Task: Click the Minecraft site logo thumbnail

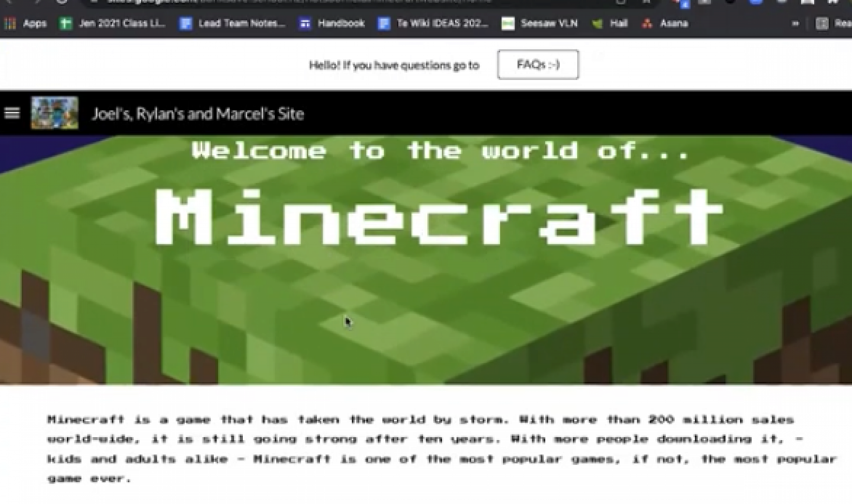Action: pyautogui.click(x=55, y=113)
